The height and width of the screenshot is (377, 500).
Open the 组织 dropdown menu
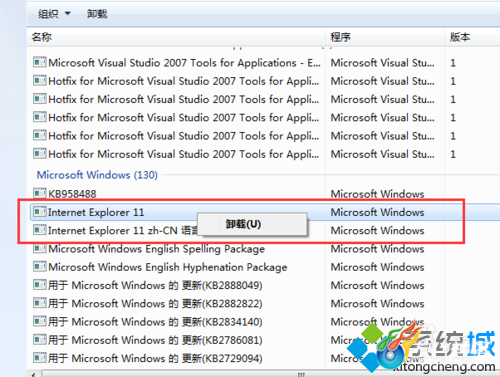pos(54,14)
